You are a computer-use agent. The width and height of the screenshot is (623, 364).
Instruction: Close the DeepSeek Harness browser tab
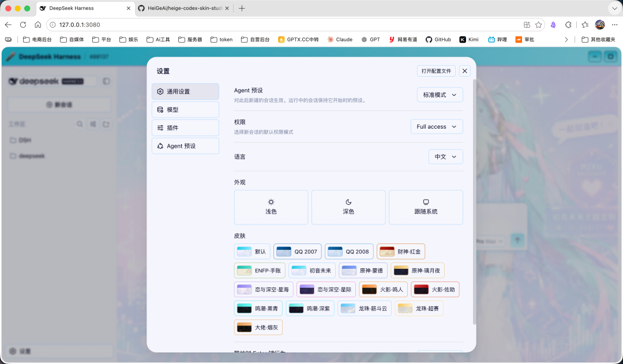(x=128, y=8)
